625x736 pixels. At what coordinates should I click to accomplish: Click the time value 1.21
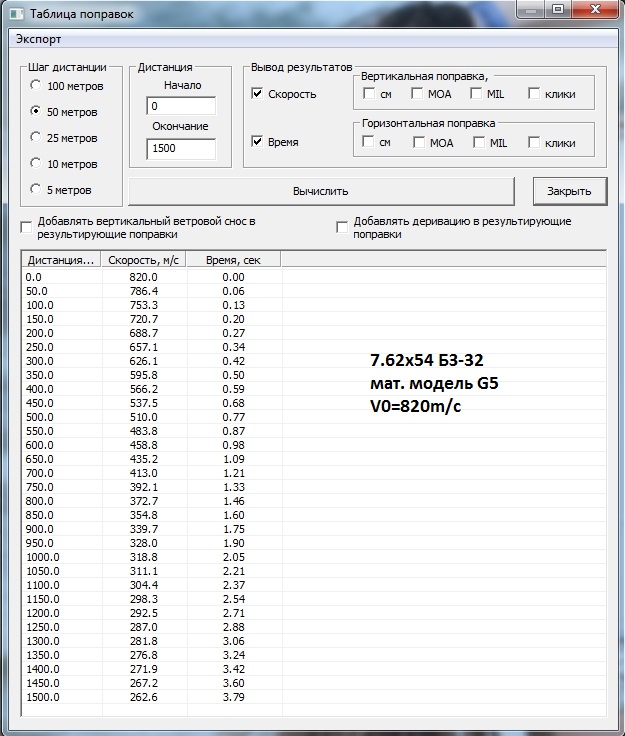point(234,473)
